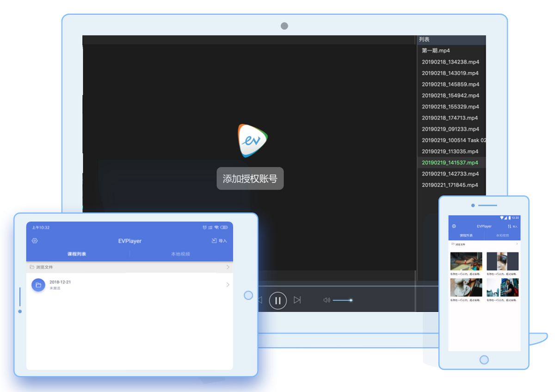Select 第一期.mp4 in the playlist

click(x=436, y=51)
